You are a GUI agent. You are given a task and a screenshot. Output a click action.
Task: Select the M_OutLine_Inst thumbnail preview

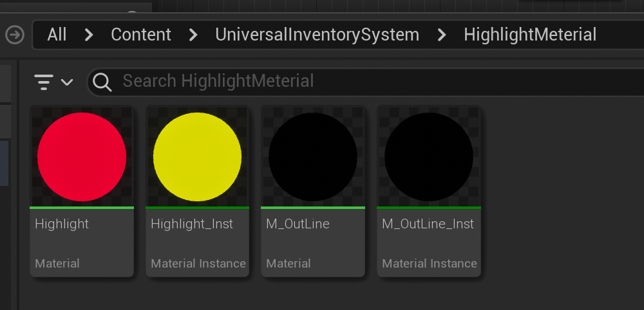(429, 157)
